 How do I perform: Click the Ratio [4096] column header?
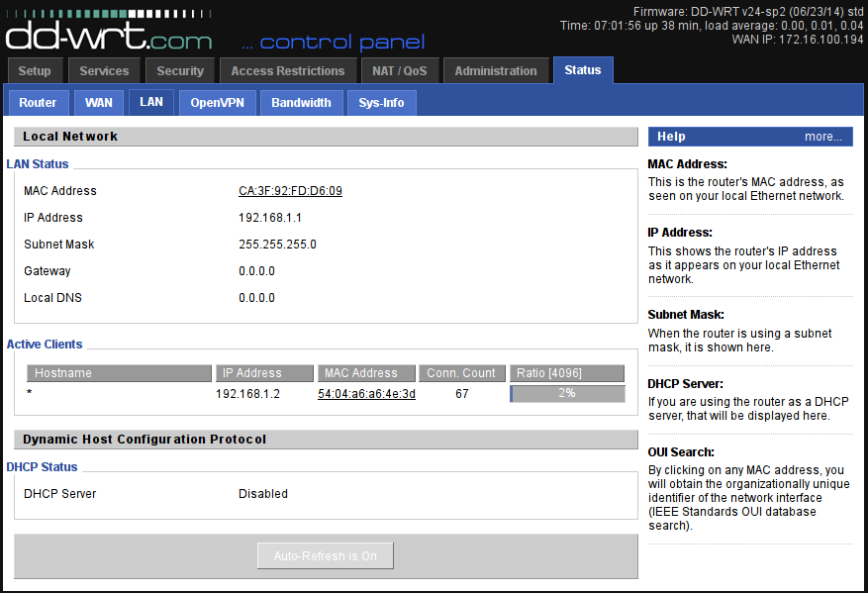pos(567,373)
